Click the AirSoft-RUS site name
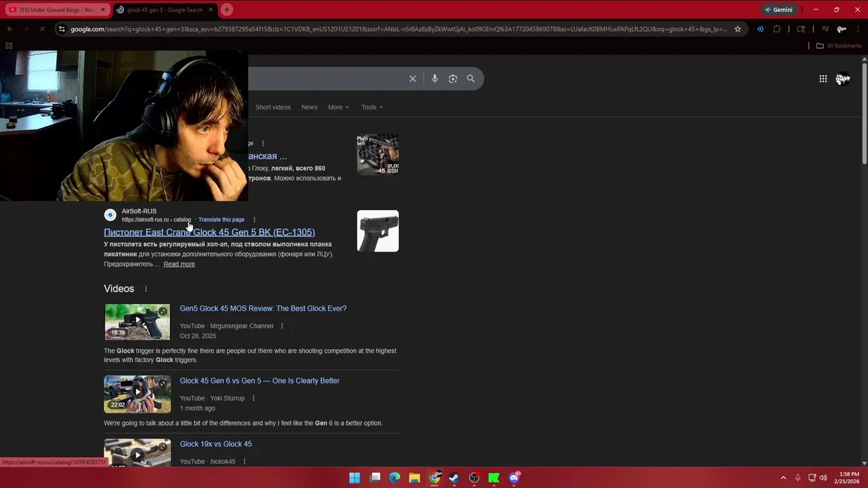This screenshot has height=488, width=868. pos(139,211)
